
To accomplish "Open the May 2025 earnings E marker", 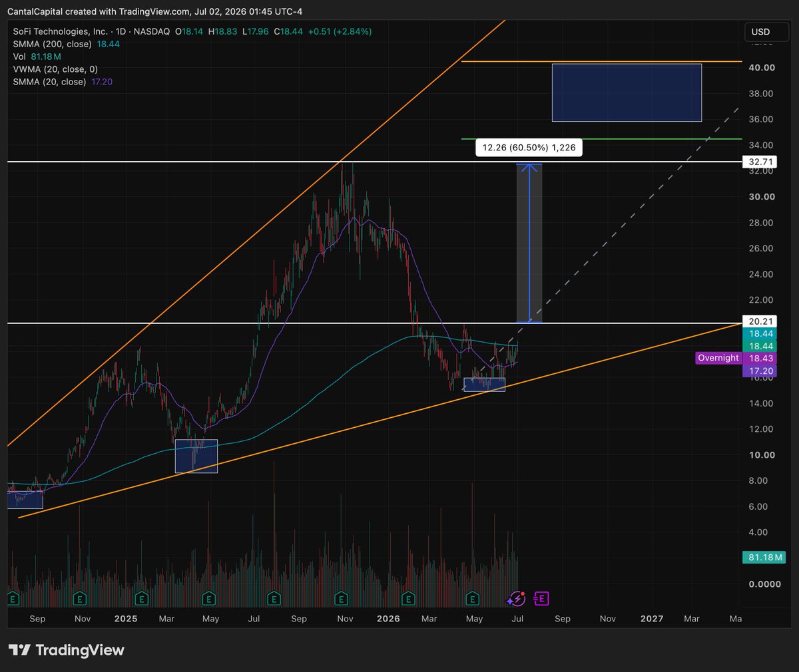I will [x=209, y=599].
